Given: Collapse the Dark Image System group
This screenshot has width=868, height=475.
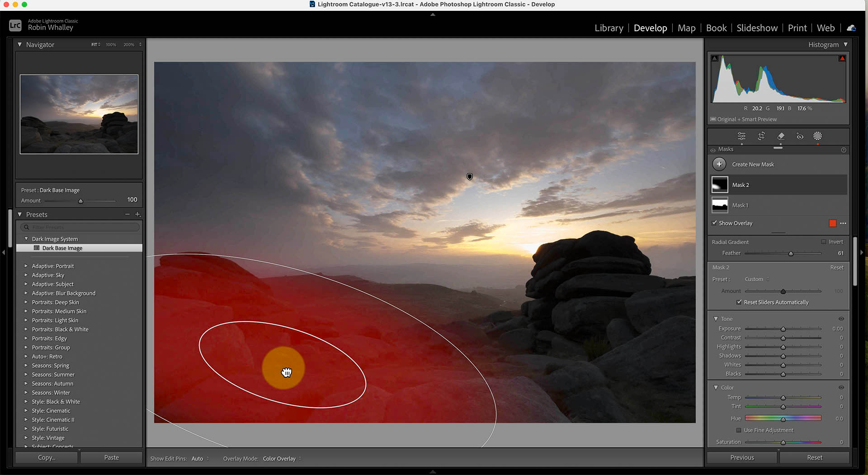Looking at the screenshot, I should pos(26,239).
